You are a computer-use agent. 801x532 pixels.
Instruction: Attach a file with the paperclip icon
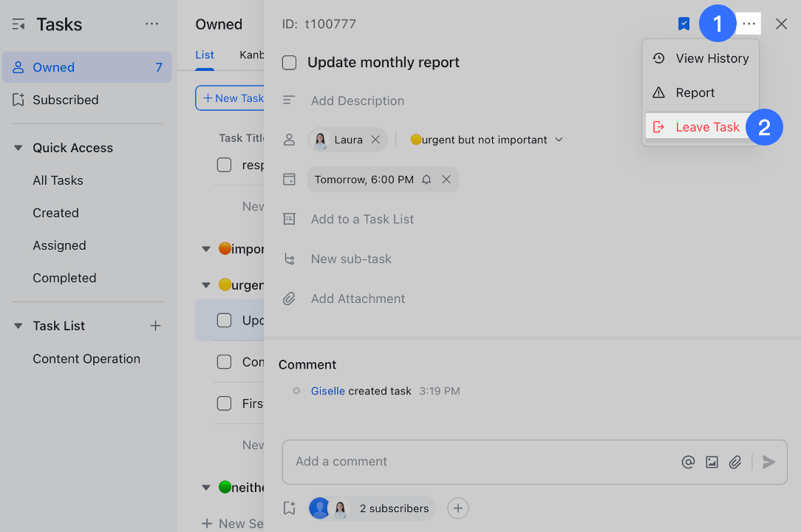tap(735, 461)
